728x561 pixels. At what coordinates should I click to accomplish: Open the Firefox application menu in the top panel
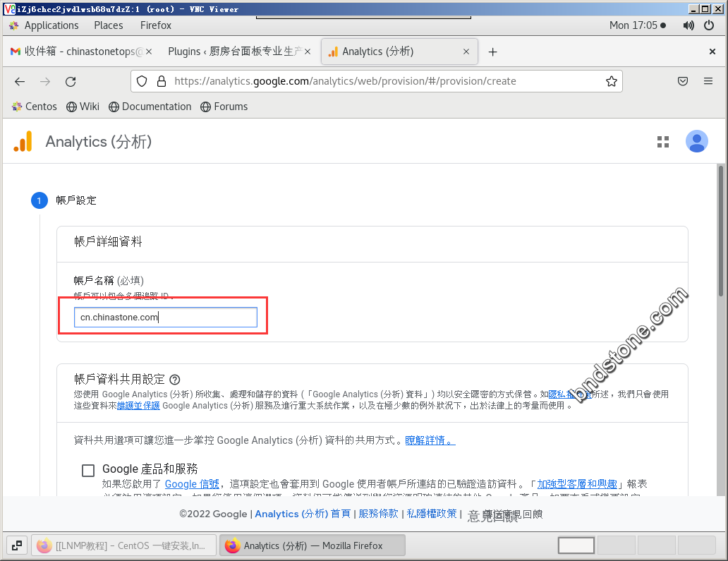coord(155,25)
